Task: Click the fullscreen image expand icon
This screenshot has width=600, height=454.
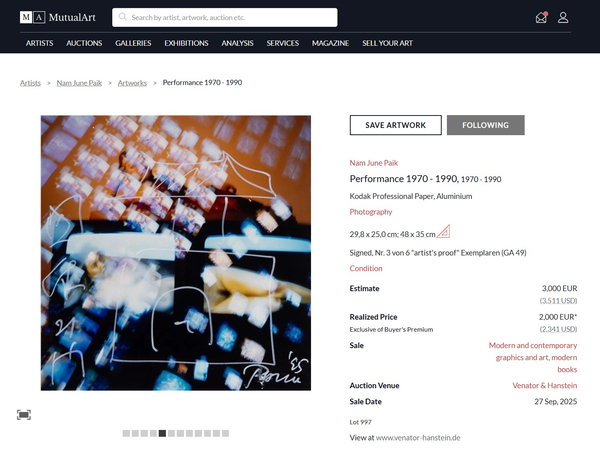Action: click(24, 414)
